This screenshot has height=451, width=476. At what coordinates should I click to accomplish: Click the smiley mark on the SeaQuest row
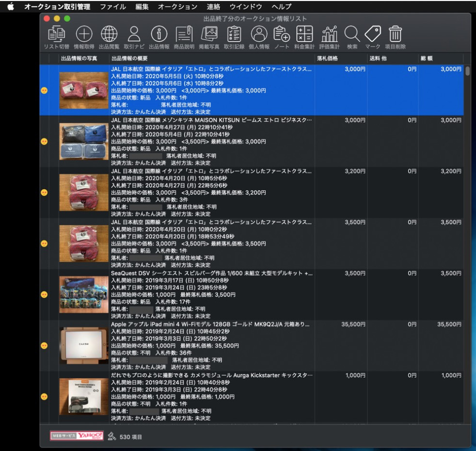click(44, 294)
